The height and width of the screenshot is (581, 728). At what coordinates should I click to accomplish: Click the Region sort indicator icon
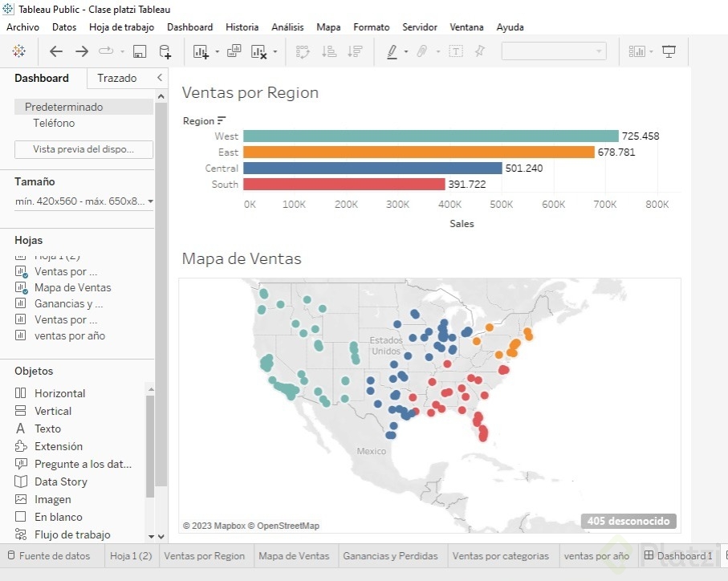point(221,120)
